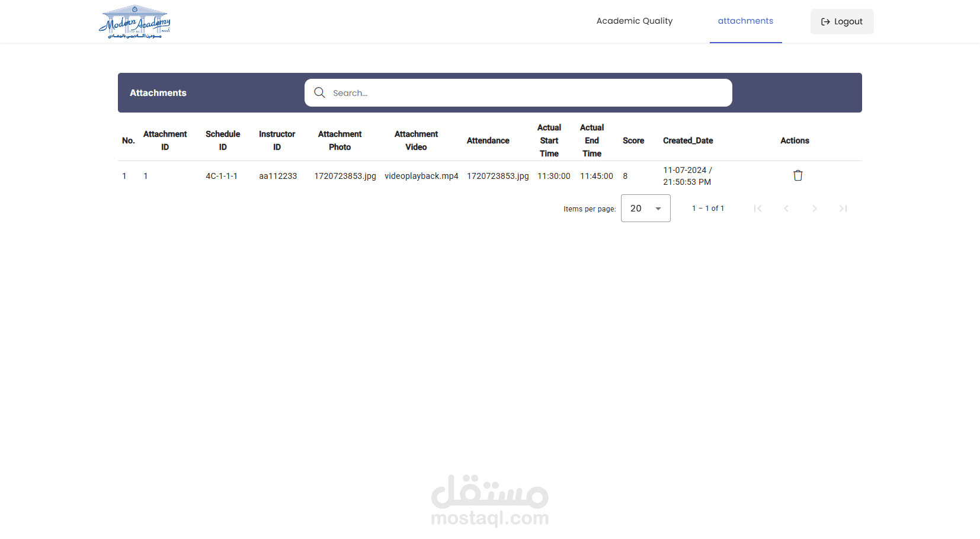Click the score value 8
Image resolution: width=980 pixels, height=539 pixels.
625,176
